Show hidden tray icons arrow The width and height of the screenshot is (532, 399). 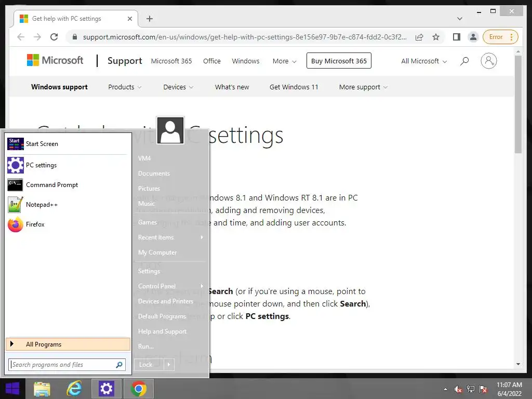[x=445, y=390]
